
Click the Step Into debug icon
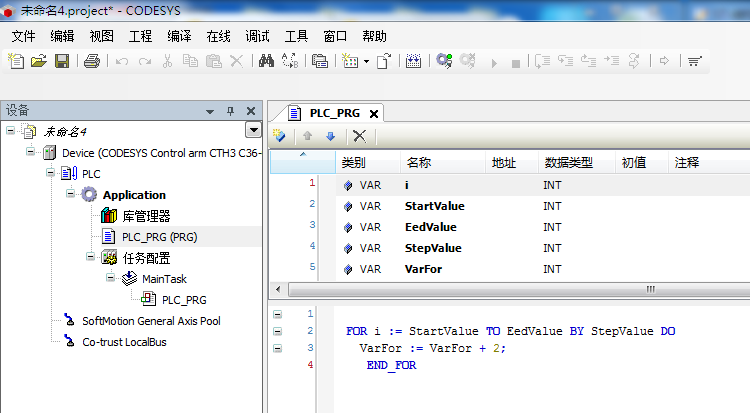(565, 61)
